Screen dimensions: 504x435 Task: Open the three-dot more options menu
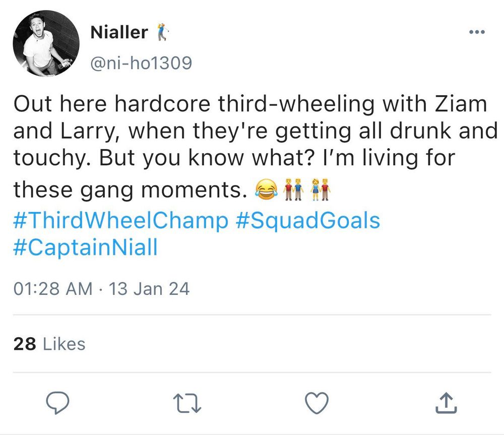click(476, 32)
